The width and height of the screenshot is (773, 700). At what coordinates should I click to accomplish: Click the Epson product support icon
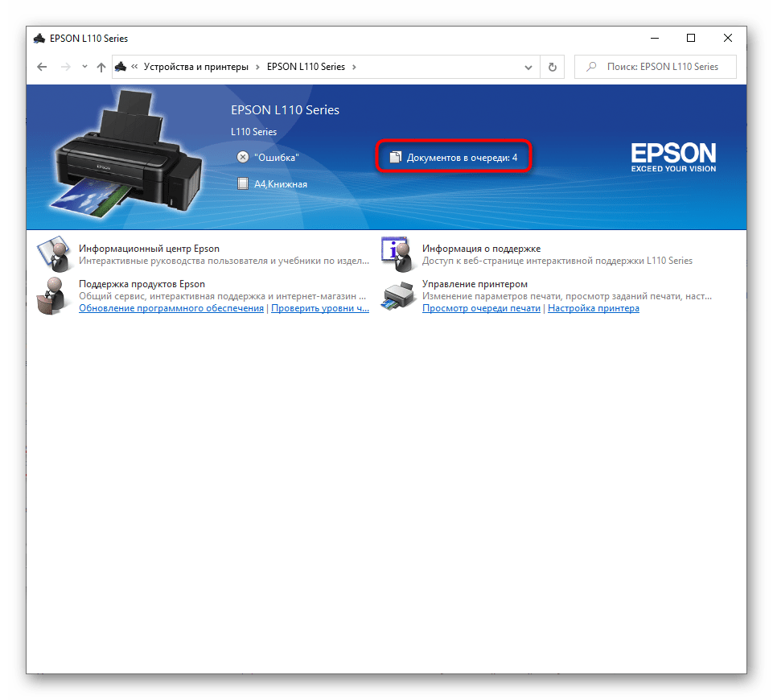[55, 296]
